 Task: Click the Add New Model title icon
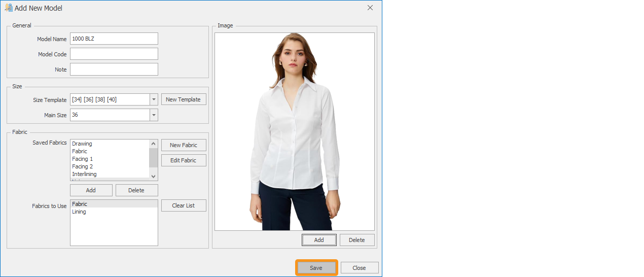8,8
